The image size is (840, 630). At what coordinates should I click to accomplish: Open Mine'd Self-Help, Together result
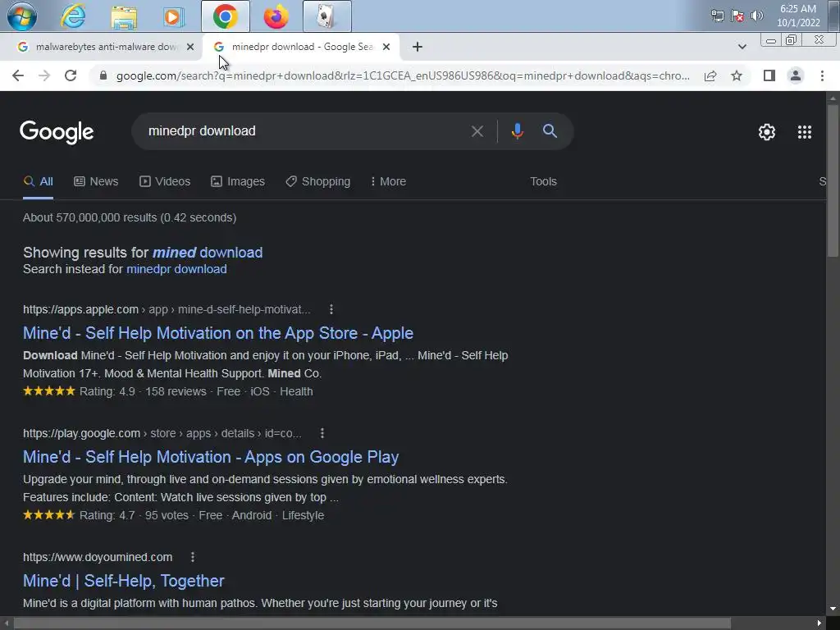[x=124, y=581]
